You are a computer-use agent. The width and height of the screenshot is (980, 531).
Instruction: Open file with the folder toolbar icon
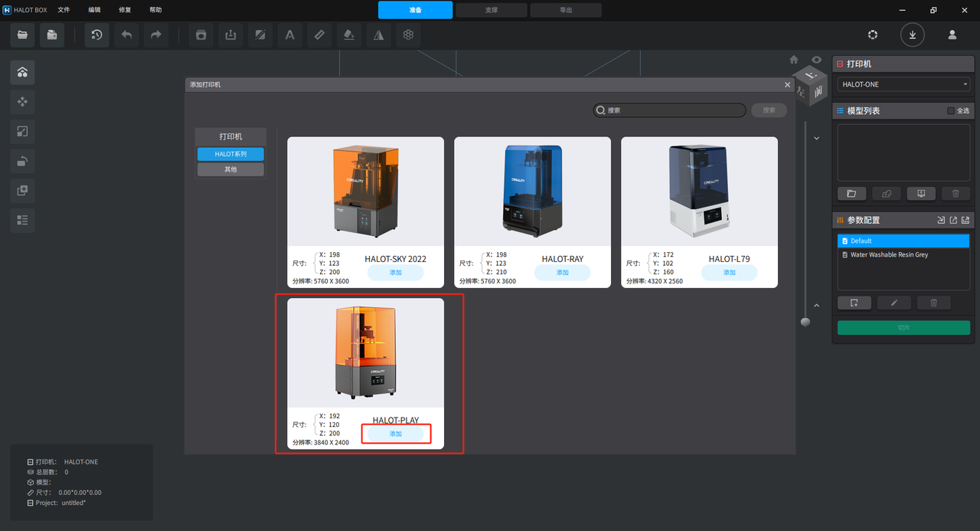(22, 34)
